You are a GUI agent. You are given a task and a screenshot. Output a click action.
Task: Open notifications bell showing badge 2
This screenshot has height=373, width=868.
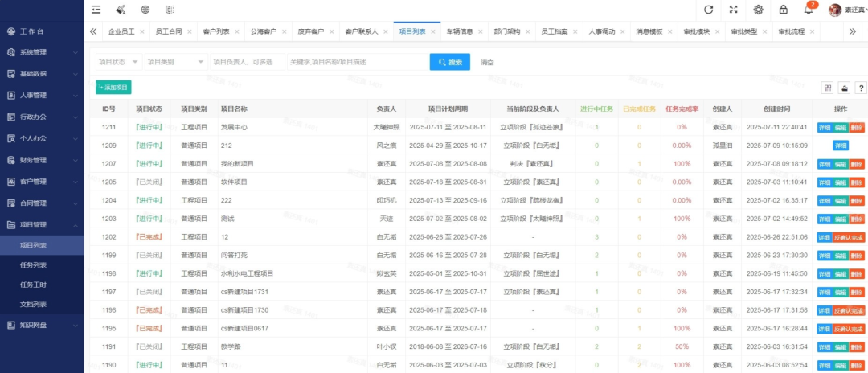[x=809, y=10]
